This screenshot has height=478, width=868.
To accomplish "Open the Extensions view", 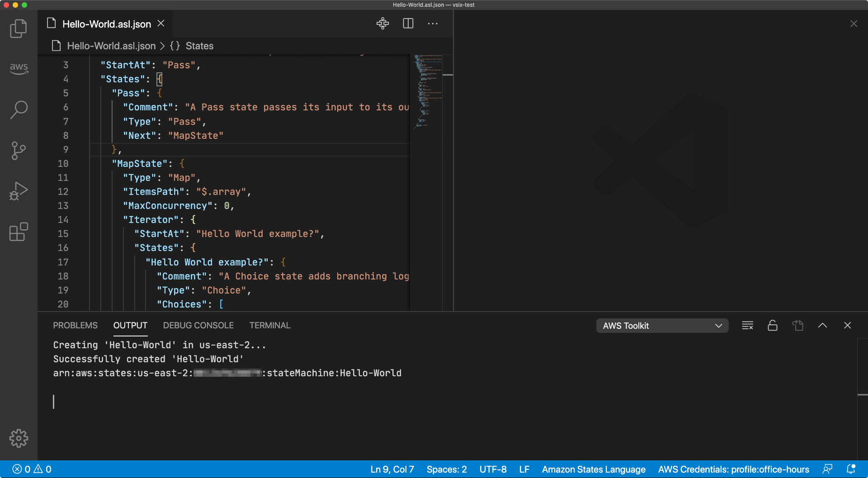I will (x=19, y=232).
